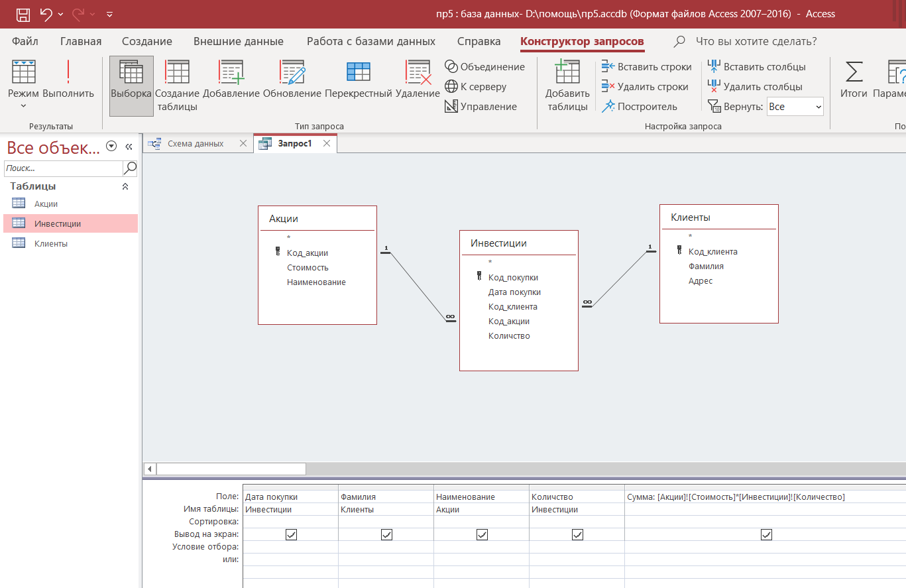Click Код_покупки field in Инвестиции table
Viewport: 906px width, 588px height.
tap(513, 278)
